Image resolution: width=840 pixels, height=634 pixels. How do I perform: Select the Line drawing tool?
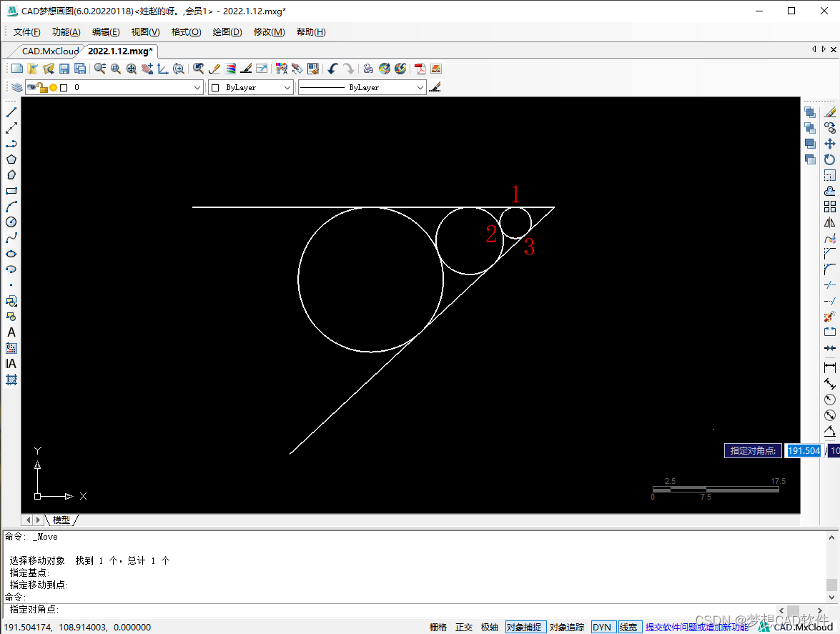click(11, 112)
